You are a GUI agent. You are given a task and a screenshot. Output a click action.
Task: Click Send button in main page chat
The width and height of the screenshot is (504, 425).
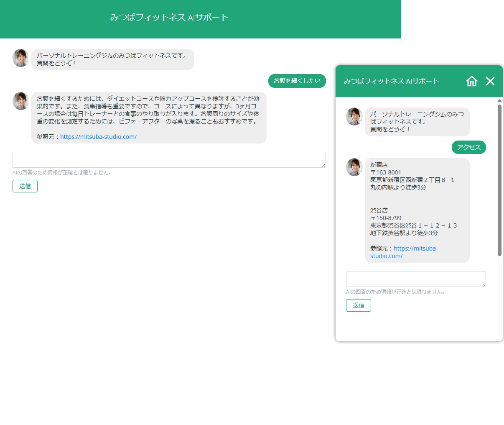pyautogui.click(x=25, y=186)
